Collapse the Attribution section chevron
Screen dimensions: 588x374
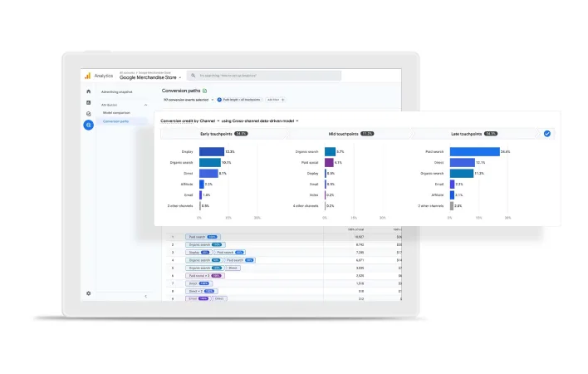145,105
